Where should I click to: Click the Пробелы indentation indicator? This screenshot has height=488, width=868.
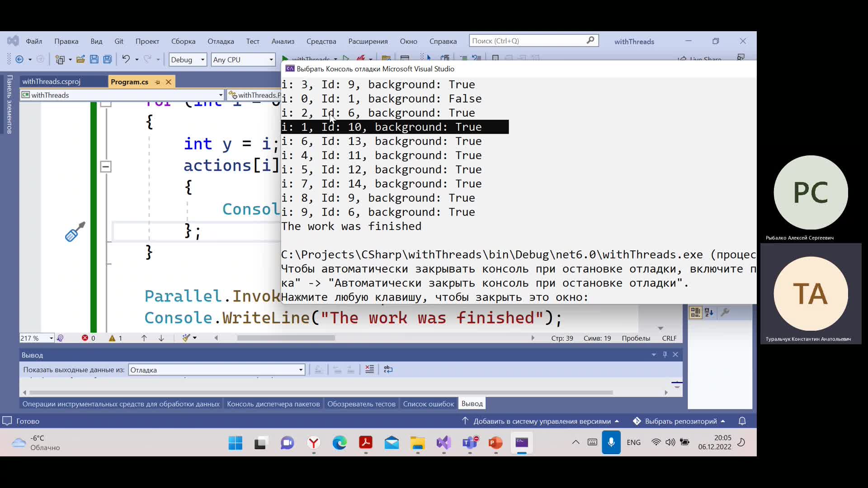point(636,338)
